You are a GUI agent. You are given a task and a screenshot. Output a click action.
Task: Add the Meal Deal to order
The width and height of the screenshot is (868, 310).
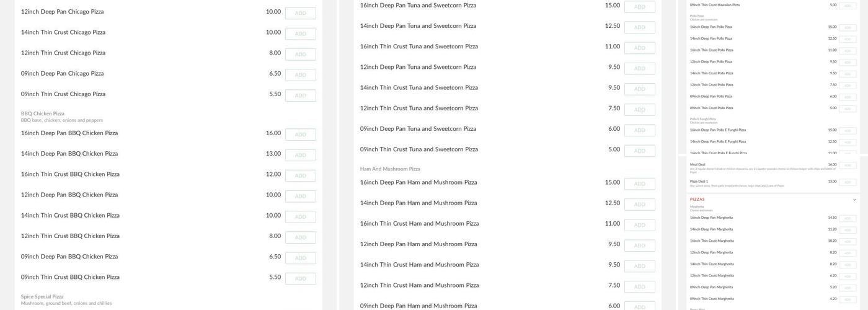(848, 166)
